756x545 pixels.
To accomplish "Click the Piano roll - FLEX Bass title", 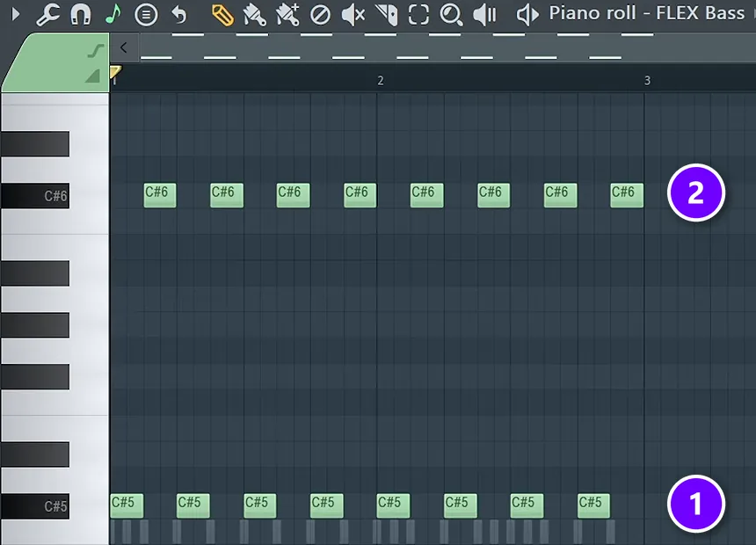I will pos(646,13).
